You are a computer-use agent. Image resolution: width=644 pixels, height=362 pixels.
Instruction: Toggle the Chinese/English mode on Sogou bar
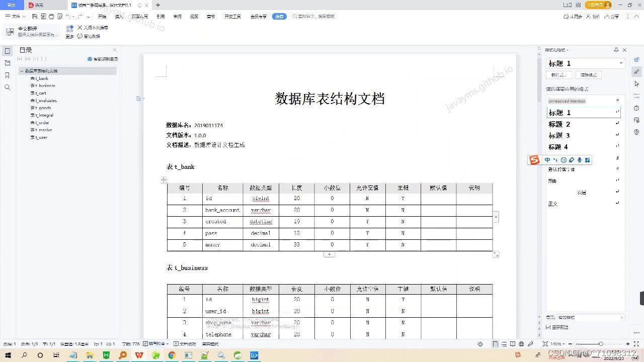coord(547,160)
